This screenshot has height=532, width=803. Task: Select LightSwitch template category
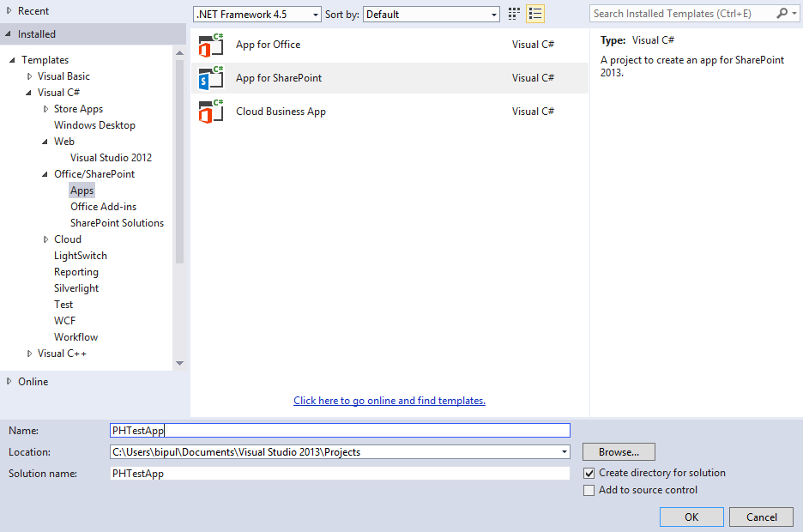click(81, 256)
